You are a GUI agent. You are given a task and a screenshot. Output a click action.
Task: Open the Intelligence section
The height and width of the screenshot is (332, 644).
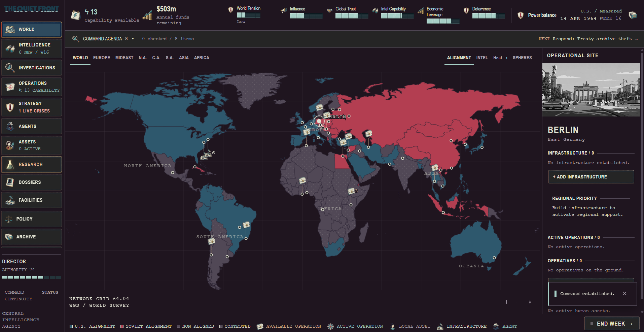click(32, 48)
